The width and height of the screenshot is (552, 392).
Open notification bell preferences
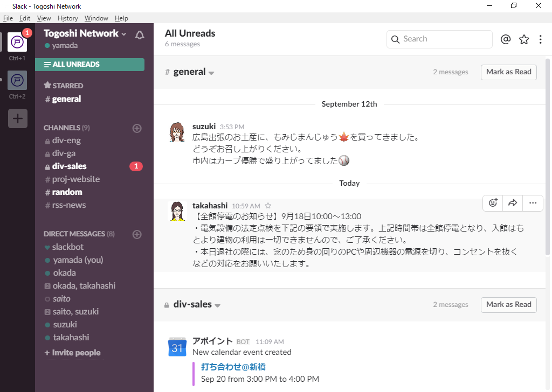coord(140,35)
